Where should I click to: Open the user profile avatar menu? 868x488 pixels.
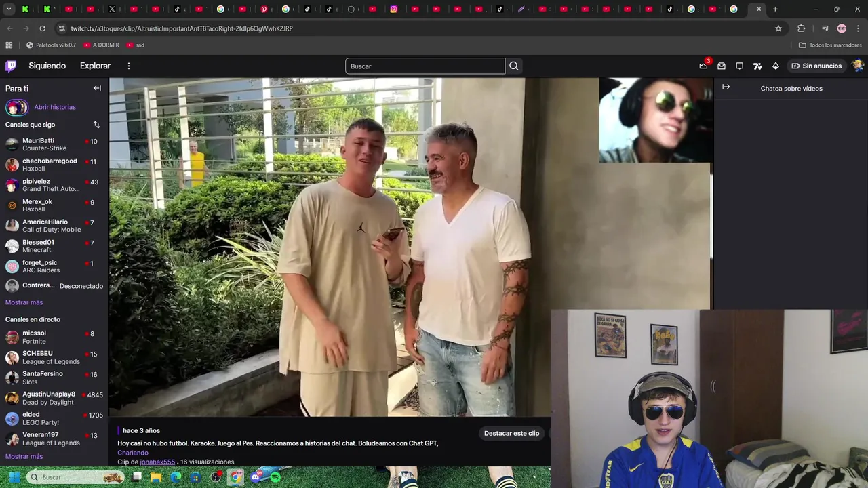click(x=857, y=66)
